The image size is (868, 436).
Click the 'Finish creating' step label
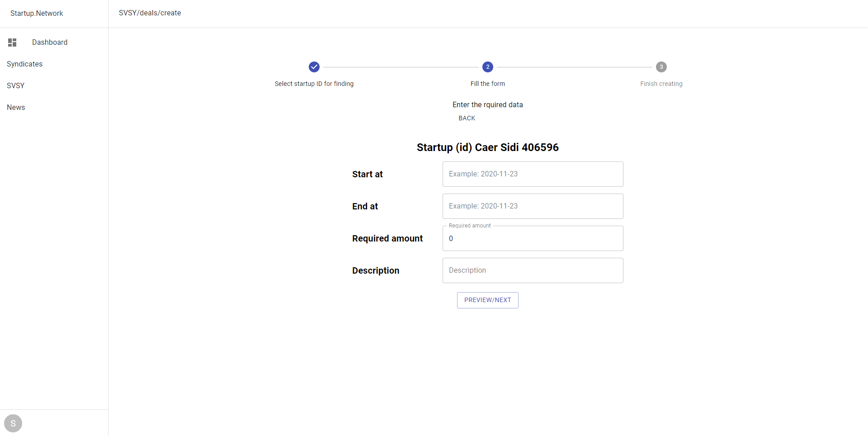[x=661, y=84]
